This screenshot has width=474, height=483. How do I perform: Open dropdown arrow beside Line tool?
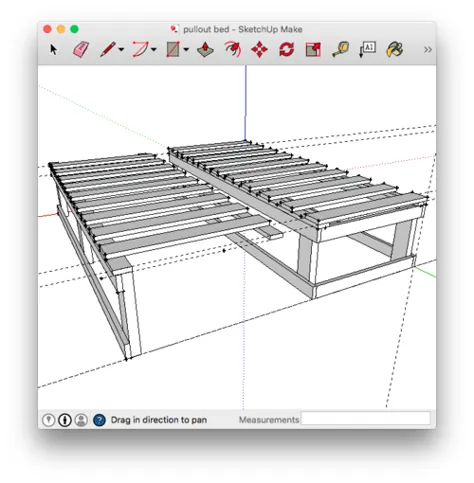coord(121,50)
